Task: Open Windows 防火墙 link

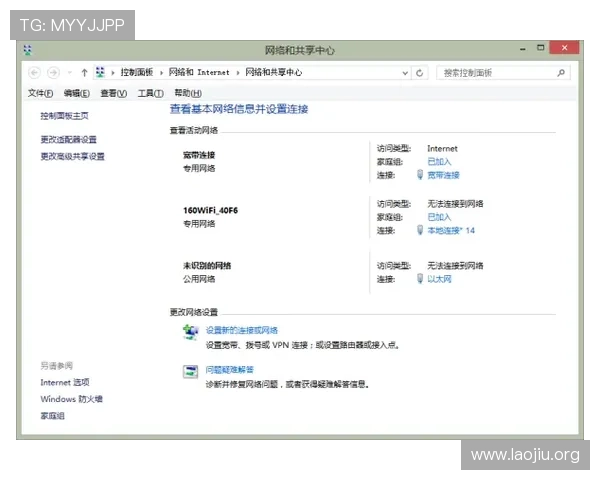Action: [72, 399]
